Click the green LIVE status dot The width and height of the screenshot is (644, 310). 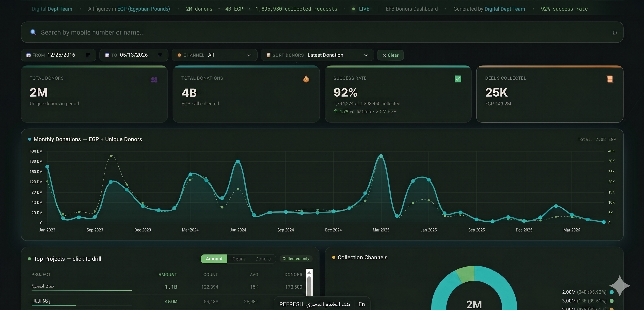click(353, 9)
